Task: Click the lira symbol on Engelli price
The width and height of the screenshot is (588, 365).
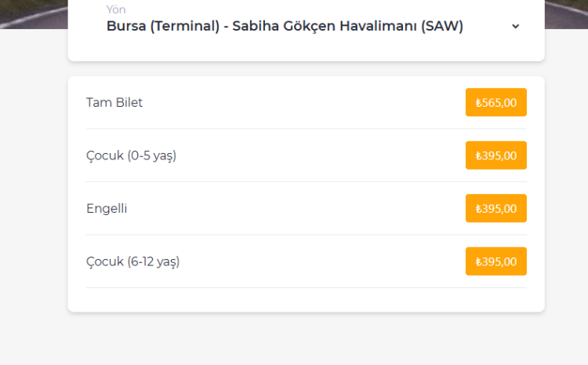Action: [x=478, y=209]
